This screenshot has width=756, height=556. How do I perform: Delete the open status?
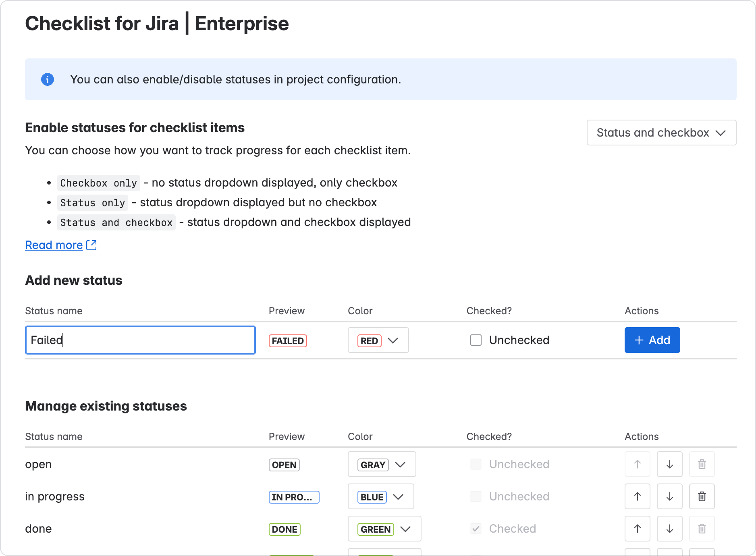[x=702, y=464]
